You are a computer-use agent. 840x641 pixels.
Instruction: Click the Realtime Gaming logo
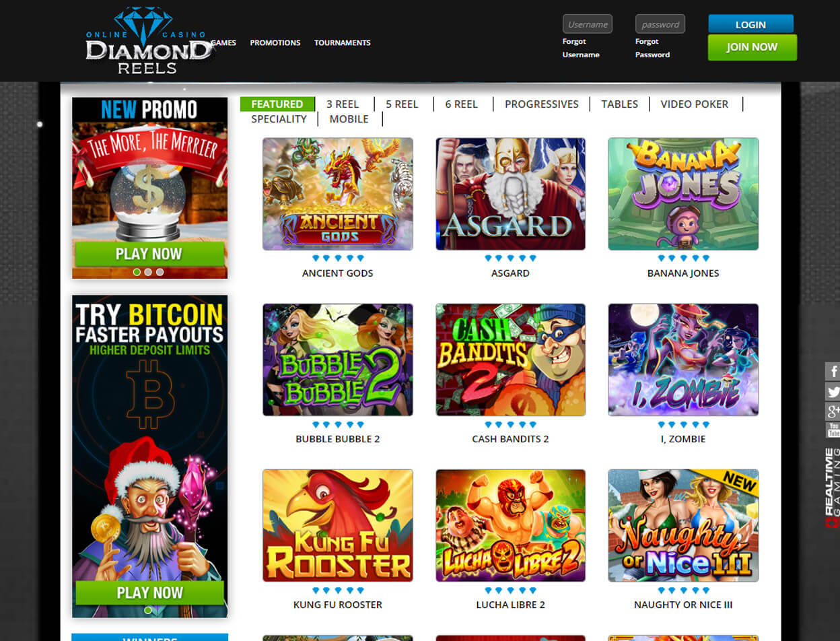click(x=833, y=488)
